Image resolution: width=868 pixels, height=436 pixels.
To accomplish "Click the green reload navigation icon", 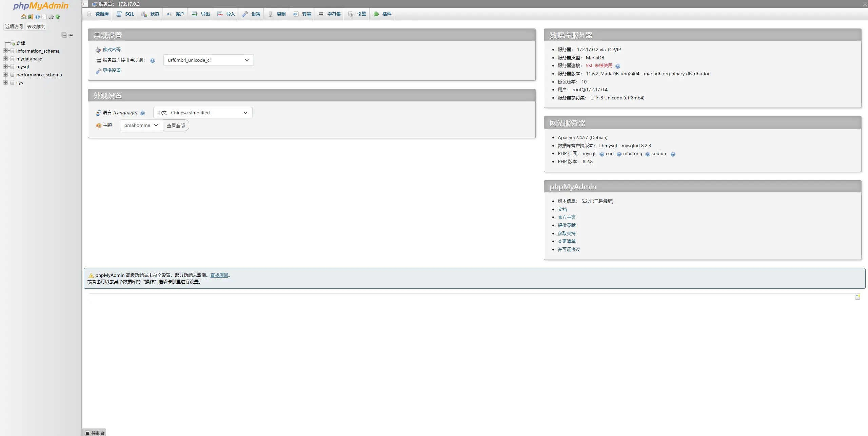I will pyautogui.click(x=58, y=17).
